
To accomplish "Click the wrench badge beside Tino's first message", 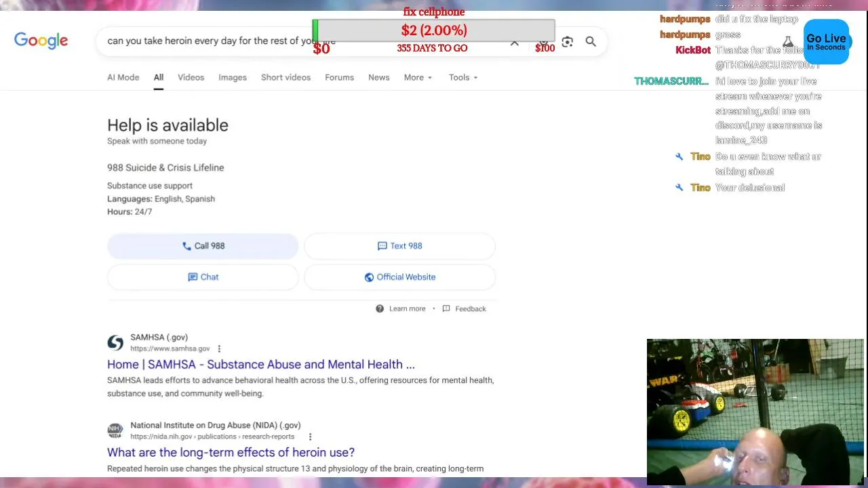I will [679, 157].
